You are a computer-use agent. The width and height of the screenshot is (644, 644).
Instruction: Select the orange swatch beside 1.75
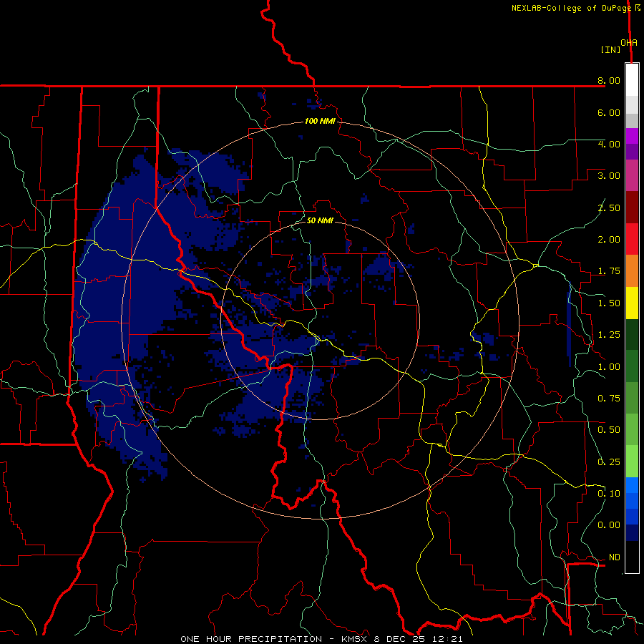[x=632, y=271]
